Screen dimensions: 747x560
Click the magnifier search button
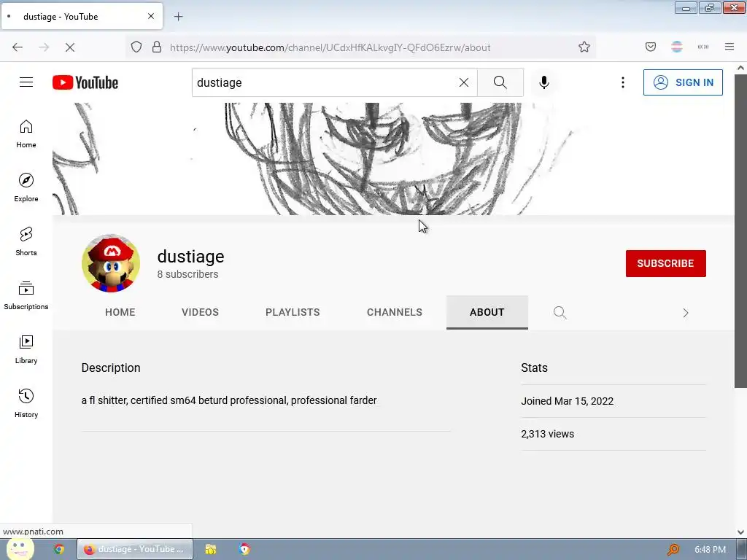pyautogui.click(x=500, y=82)
